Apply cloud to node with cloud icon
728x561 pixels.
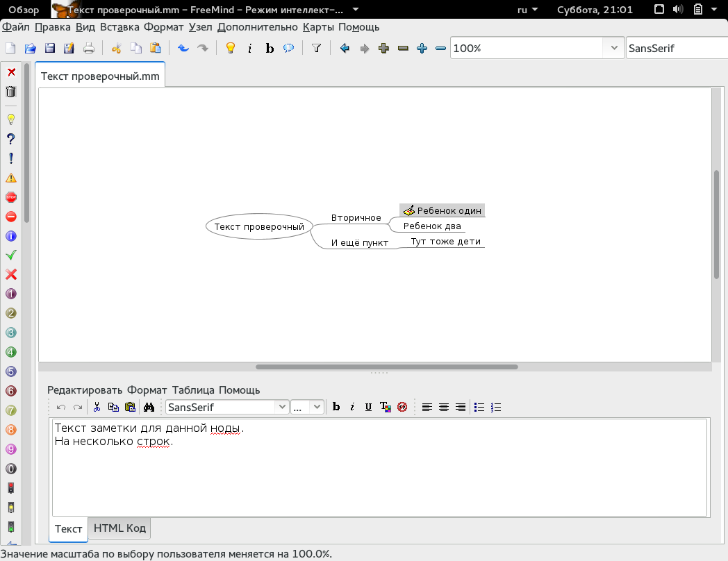(289, 48)
